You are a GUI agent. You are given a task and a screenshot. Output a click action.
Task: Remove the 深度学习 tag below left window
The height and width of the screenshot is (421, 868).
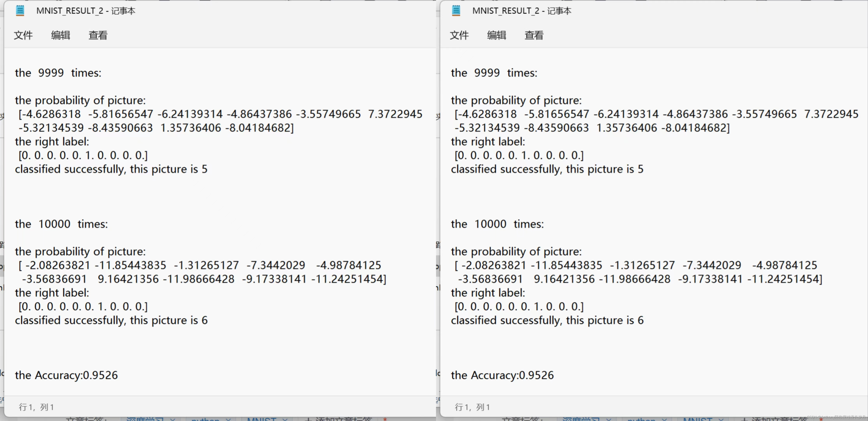click(x=173, y=419)
